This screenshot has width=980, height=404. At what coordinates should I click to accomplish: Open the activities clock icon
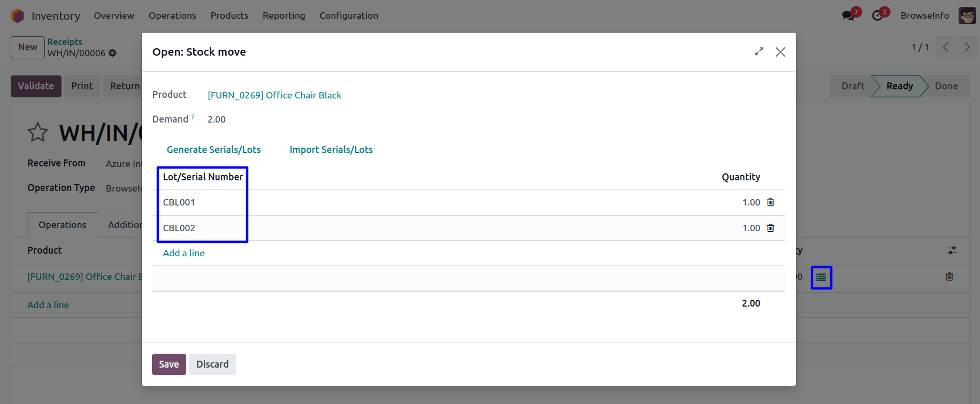pyautogui.click(x=877, y=16)
